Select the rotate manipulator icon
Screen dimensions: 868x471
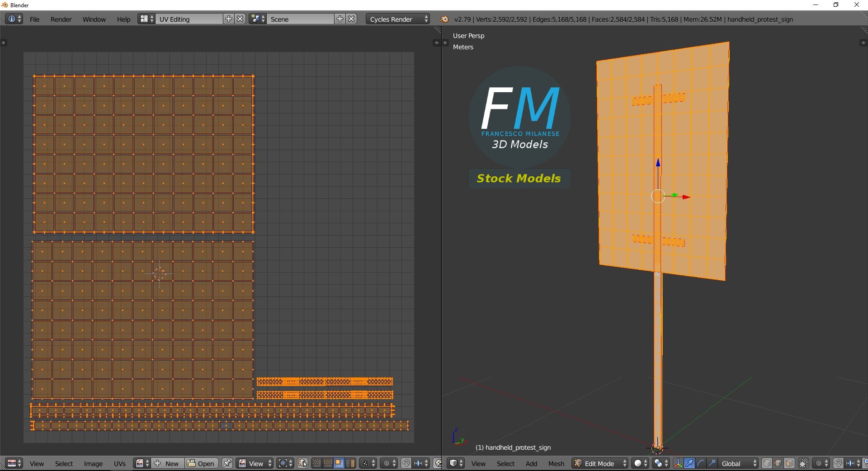pos(700,463)
